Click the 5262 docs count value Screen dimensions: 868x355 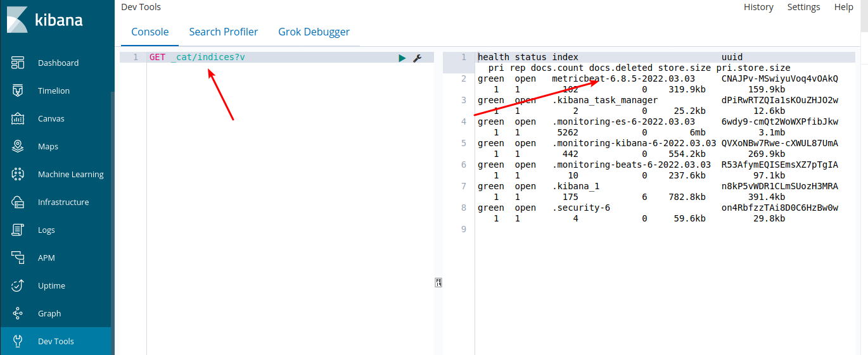[x=568, y=132]
